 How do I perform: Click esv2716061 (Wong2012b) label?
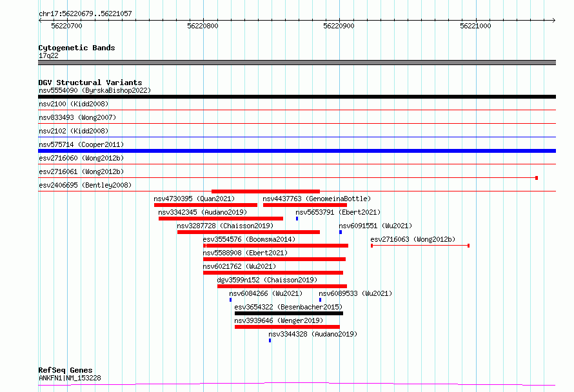pos(81,171)
